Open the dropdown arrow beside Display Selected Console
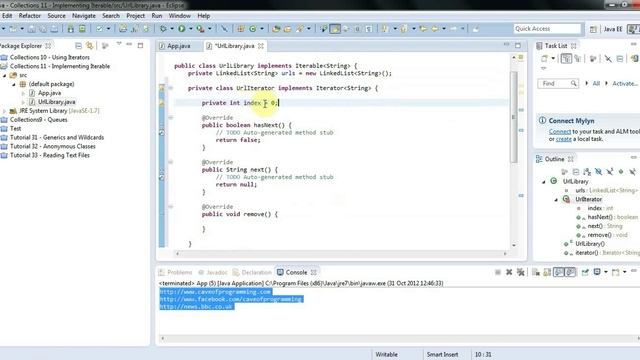Viewport: 640px width, 360px height. (x=605, y=272)
